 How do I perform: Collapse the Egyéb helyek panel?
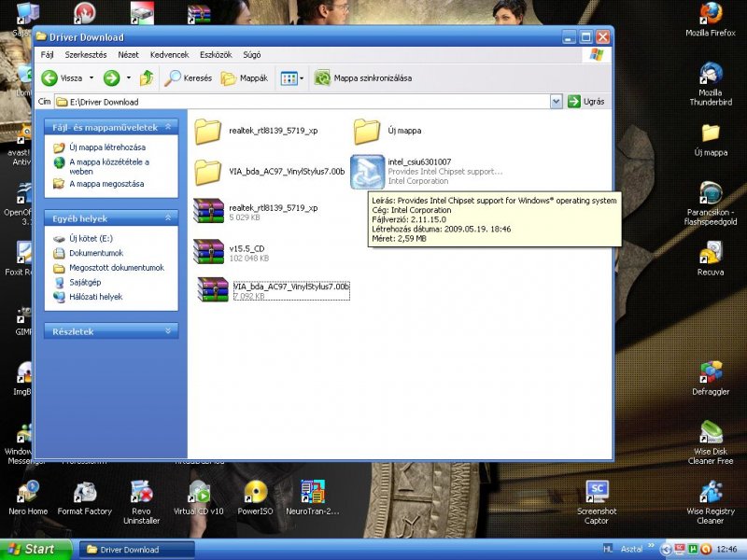(x=168, y=217)
